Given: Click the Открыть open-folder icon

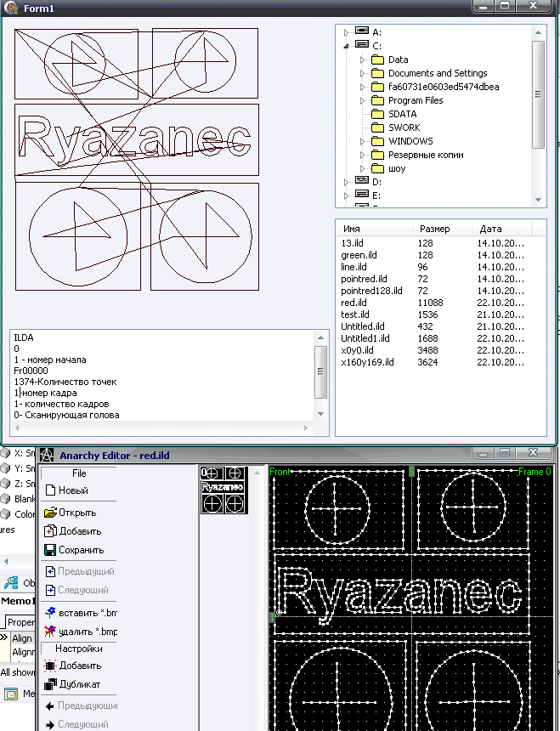Looking at the screenshot, I should click(x=50, y=513).
